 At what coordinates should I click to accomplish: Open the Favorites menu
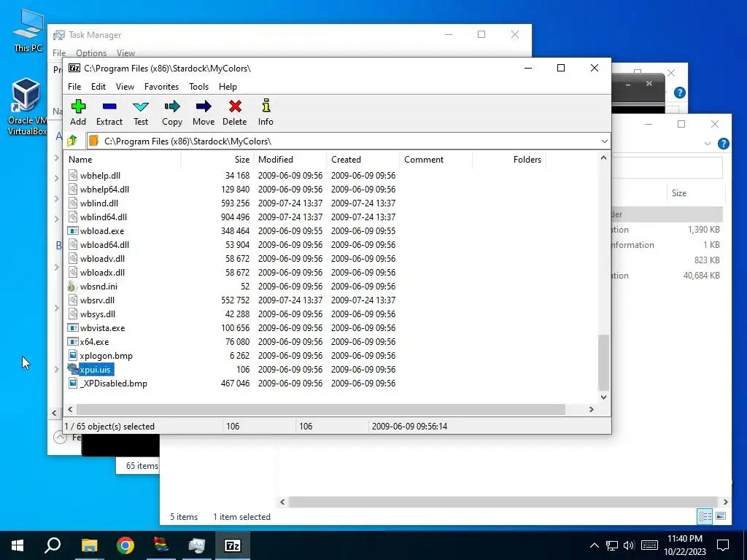pyautogui.click(x=161, y=87)
